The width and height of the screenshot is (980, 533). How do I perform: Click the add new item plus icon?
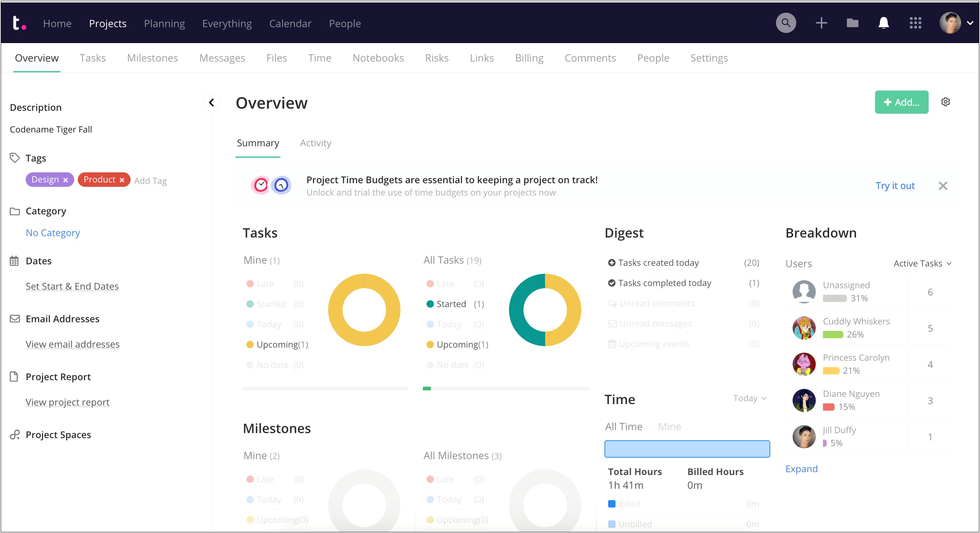pos(821,23)
